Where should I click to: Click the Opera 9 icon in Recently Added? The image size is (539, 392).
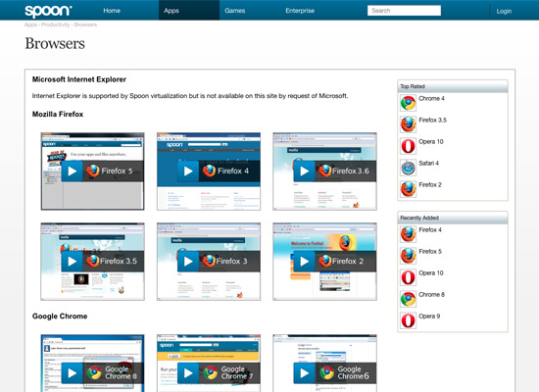point(408,320)
